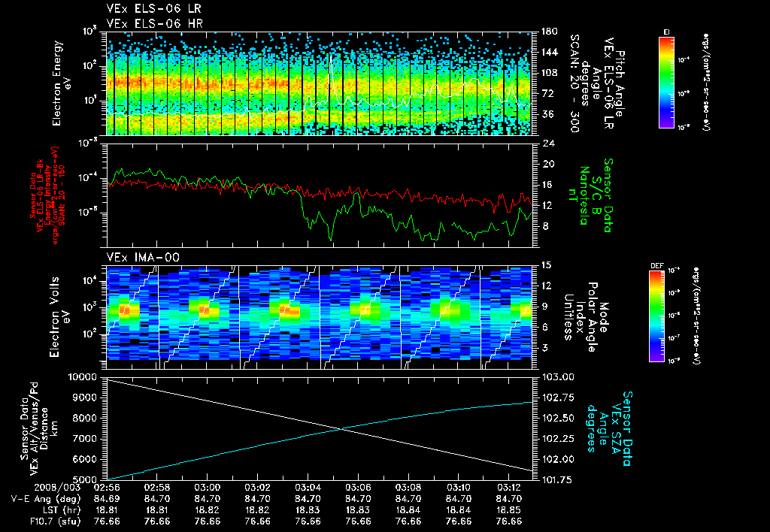This screenshot has height=532, width=770.
Task: Select the 'VEx IMA-00' panel title
Action: [143, 257]
